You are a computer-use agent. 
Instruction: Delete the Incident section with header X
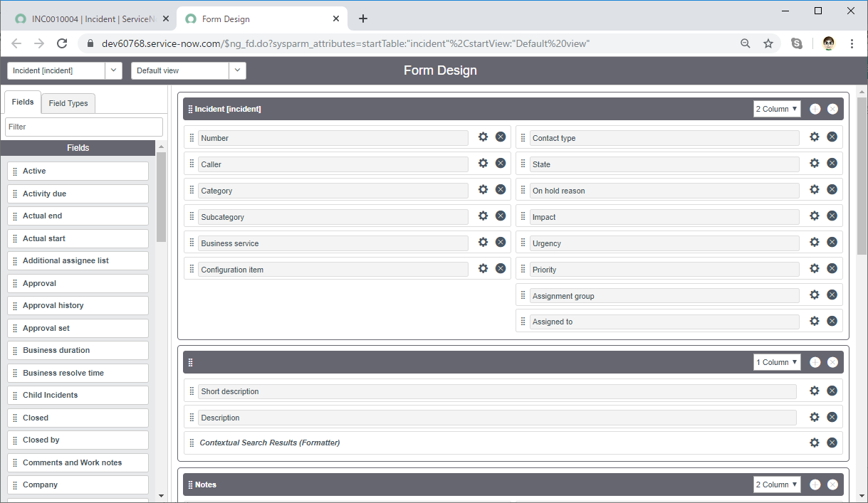[832, 109]
